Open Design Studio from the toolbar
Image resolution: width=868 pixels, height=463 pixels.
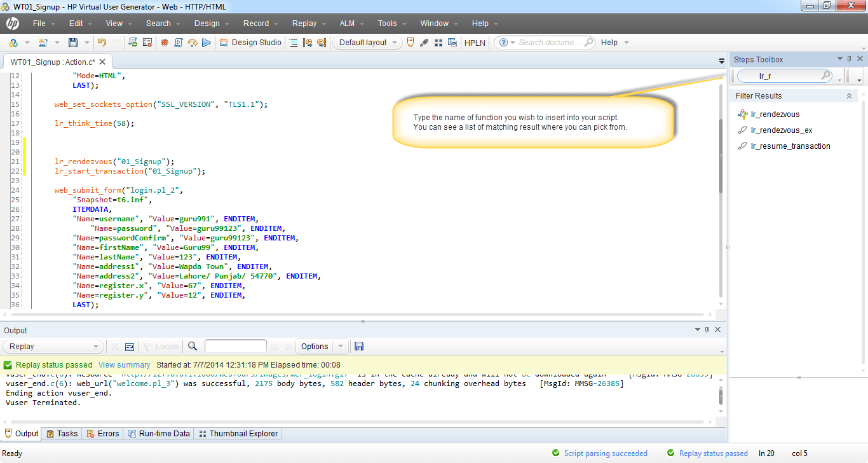tap(250, 43)
